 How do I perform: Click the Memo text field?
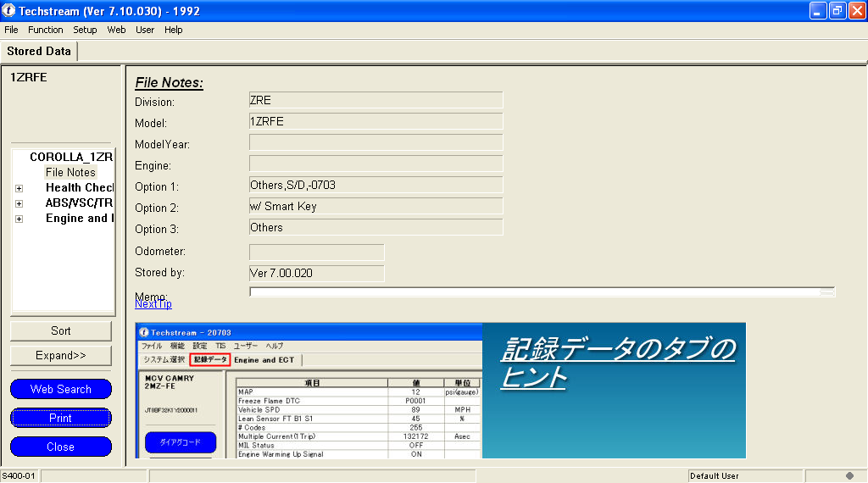click(x=542, y=291)
